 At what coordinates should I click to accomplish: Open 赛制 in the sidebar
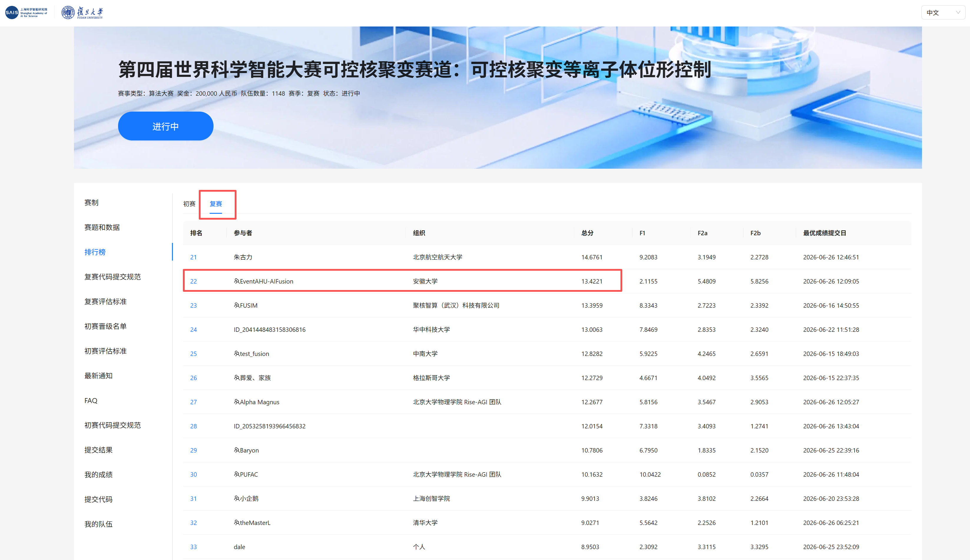91,203
